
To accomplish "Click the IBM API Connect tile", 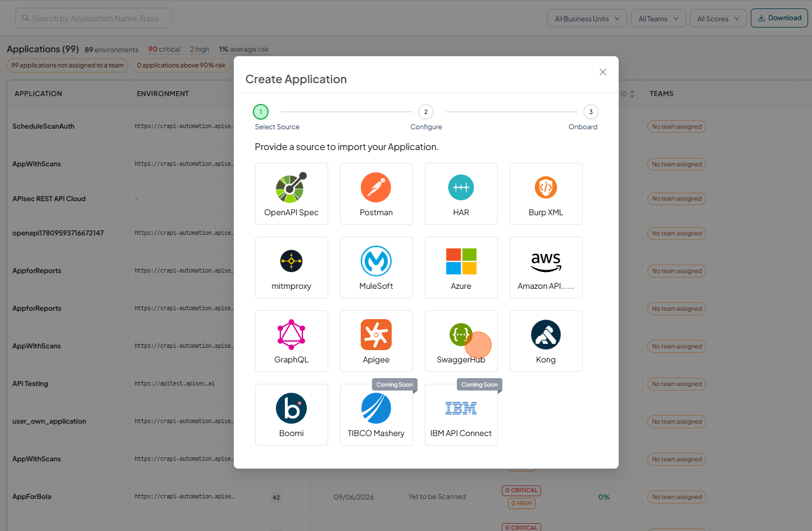I will (x=461, y=415).
